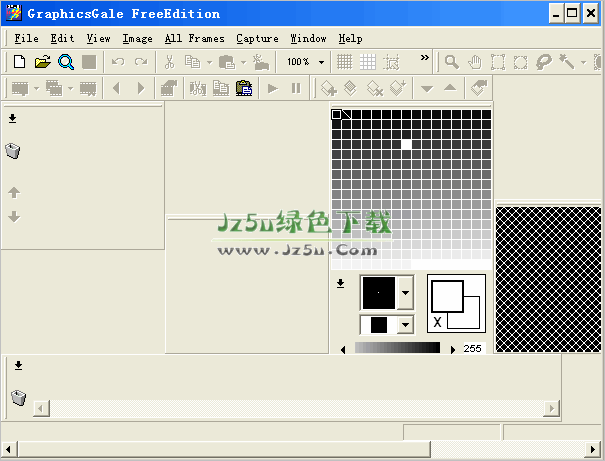Click the frame properties clapperboard icon
The height and width of the screenshot is (461, 605).
(169, 88)
